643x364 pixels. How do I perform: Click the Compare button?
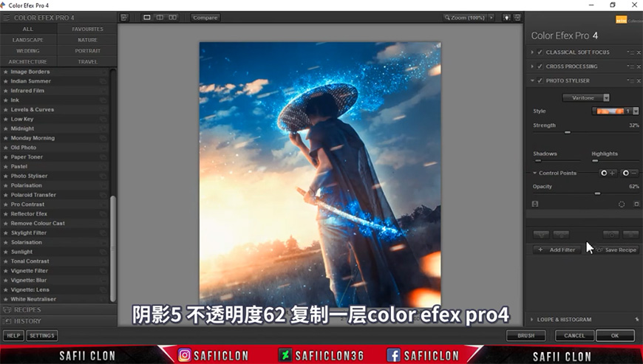205,18
